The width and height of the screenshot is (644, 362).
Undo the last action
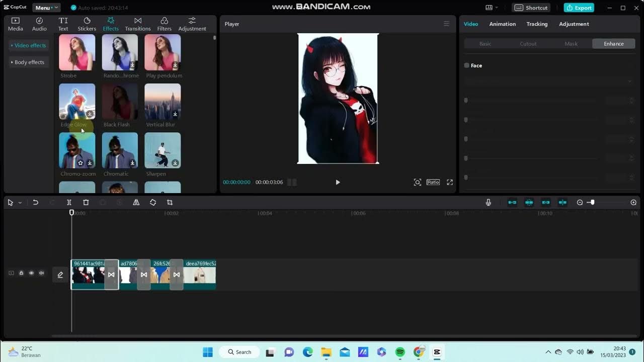(35, 202)
